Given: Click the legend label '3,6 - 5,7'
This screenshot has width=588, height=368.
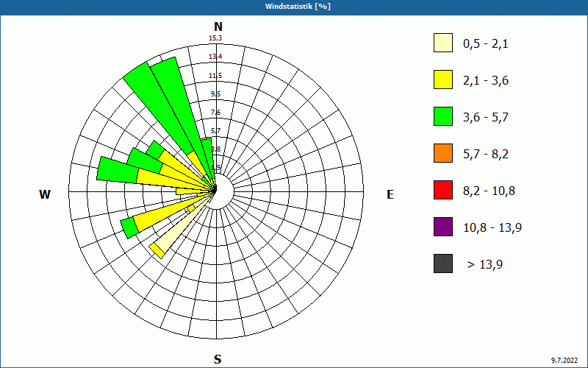Looking at the screenshot, I should pyautogui.click(x=486, y=118).
